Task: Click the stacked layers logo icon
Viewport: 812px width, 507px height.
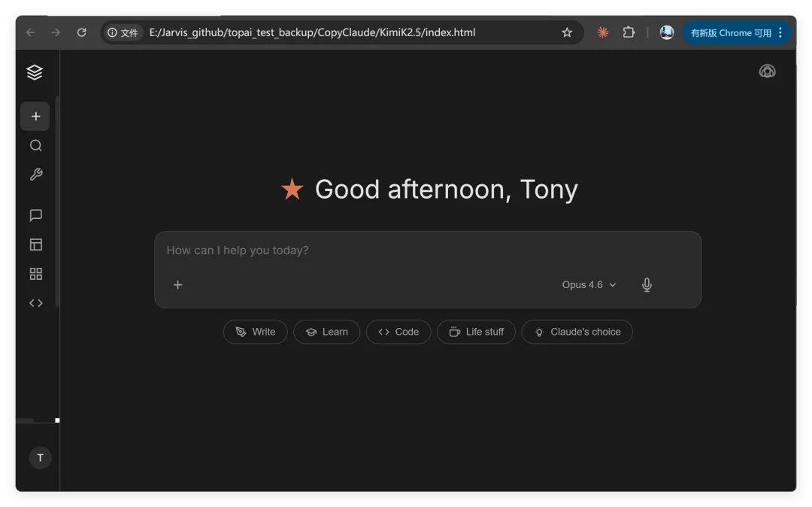Action: (x=35, y=72)
